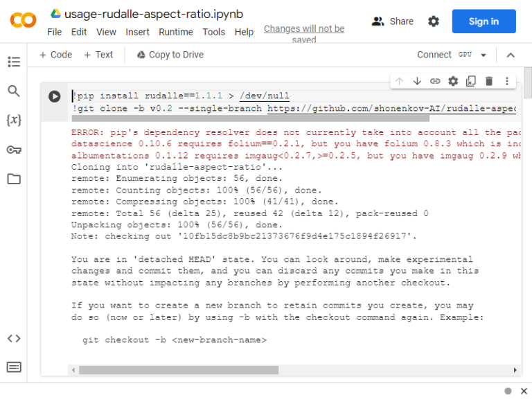Open the secrets key panel

click(14, 150)
